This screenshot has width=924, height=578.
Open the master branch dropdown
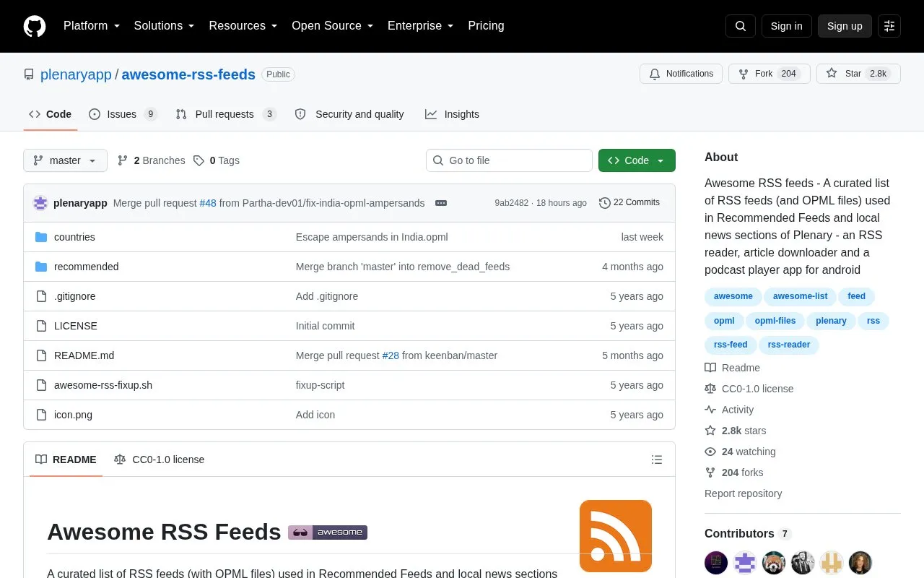tap(65, 160)
